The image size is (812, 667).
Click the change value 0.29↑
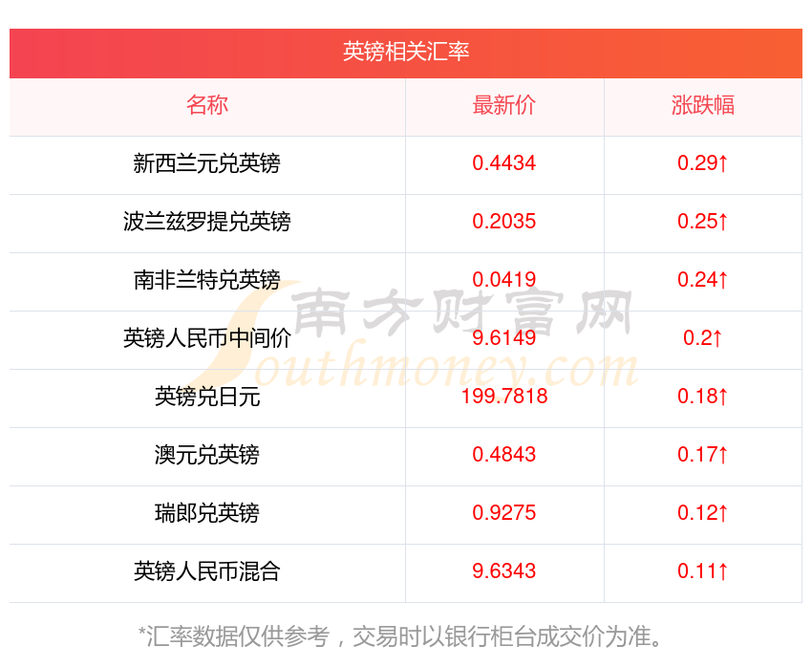click(703, 163)
